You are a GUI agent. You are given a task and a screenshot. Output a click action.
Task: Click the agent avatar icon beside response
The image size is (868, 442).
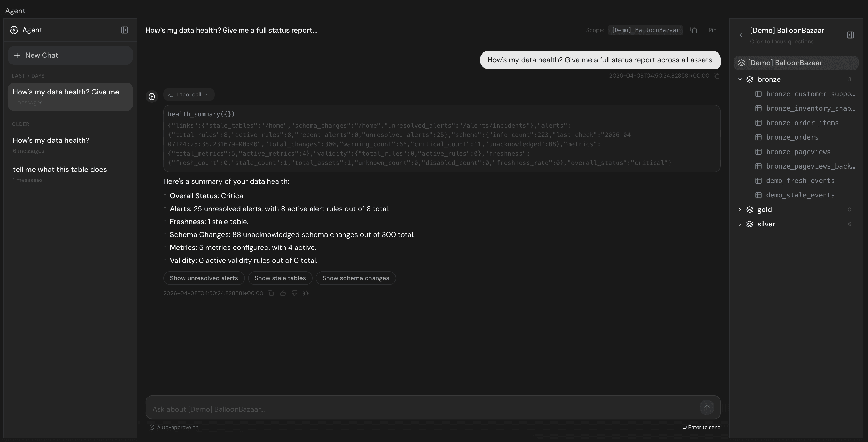click(x=152, y=96)
